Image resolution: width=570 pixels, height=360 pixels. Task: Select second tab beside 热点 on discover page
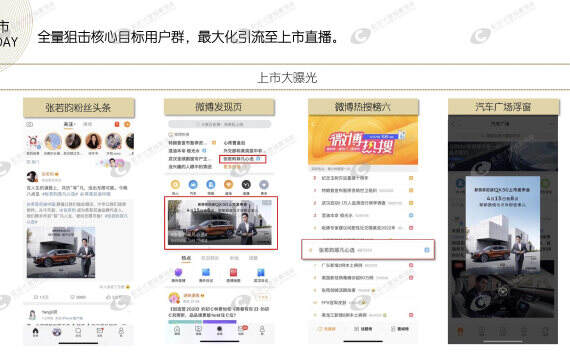point(210,258)
